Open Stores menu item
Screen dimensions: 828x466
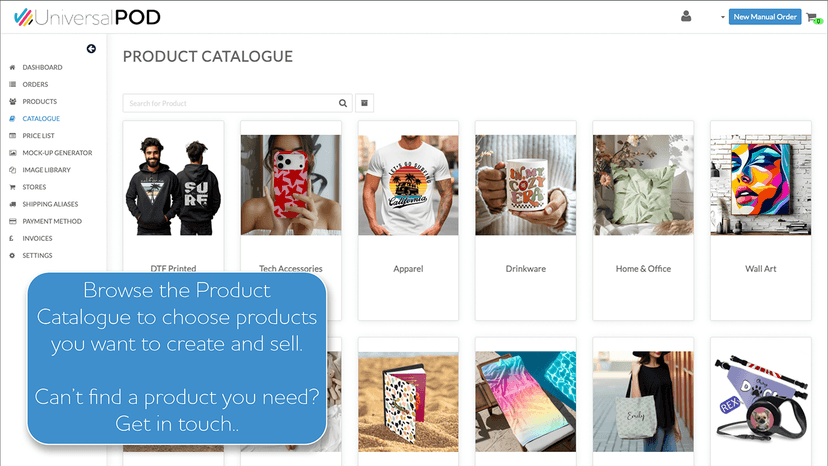click(x=34, y=187)
